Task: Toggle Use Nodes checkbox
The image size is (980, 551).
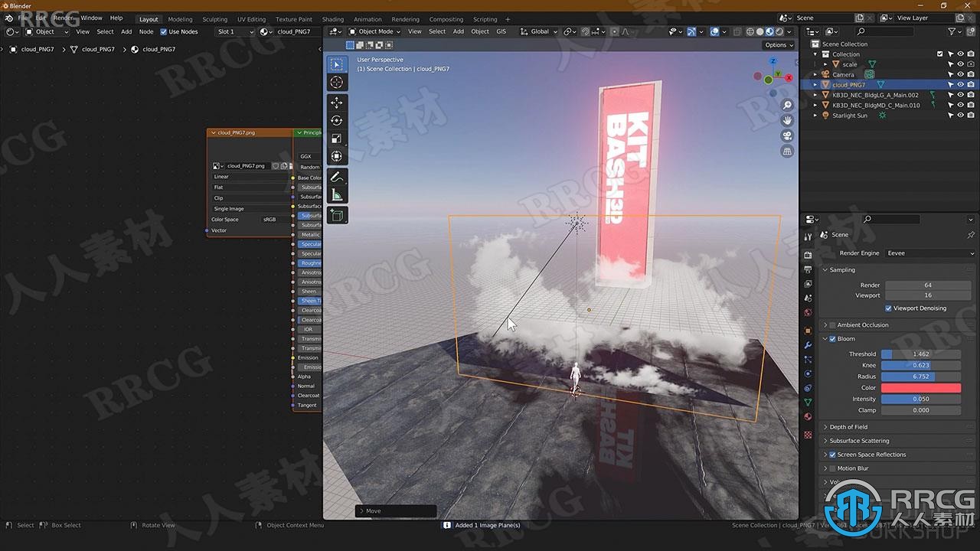Action: click(163, 31)
